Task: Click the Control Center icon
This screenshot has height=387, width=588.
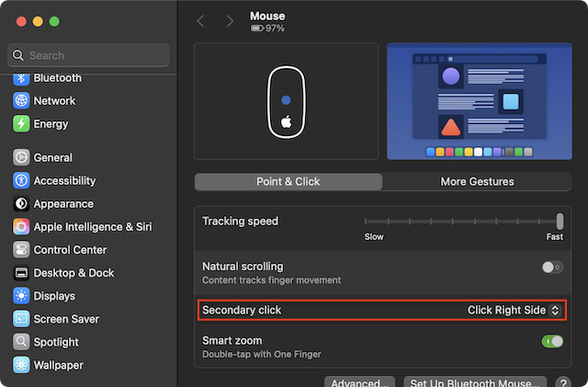Action: 21,250
